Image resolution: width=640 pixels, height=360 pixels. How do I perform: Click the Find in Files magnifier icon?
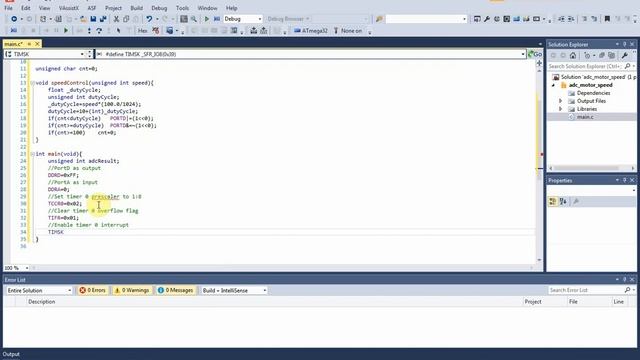(193, 19)
